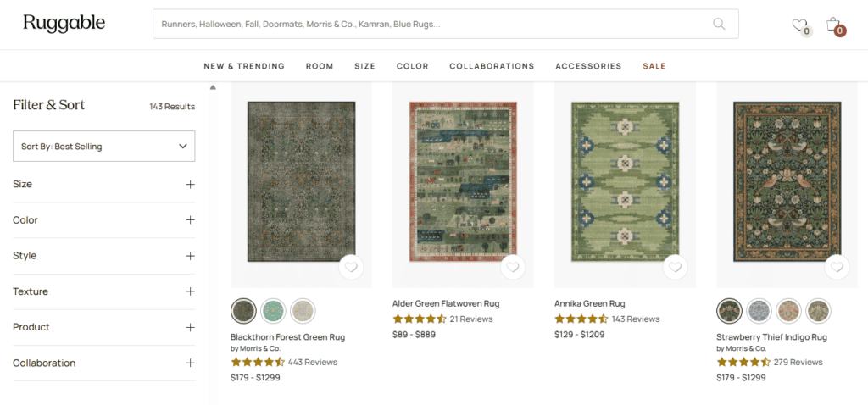Open Annika Green Rug product link

point(590,303)
